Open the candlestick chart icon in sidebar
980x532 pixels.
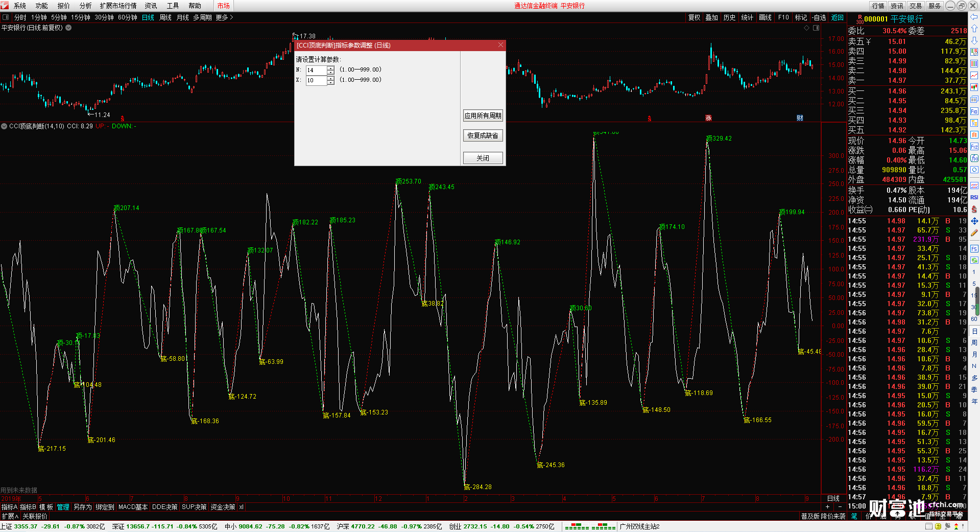pos(974,87)
